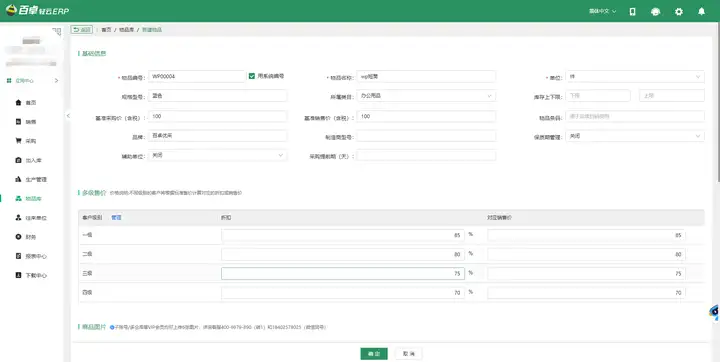Click the 一级 corresponding sale price field
The width and height of the screenshot is (720, 362).
[x=586, y=235]
